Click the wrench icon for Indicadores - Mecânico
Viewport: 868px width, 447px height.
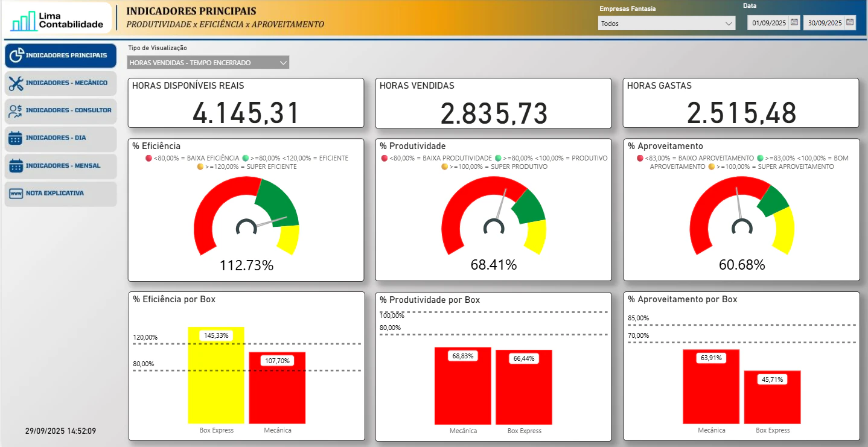click(16, 83)
